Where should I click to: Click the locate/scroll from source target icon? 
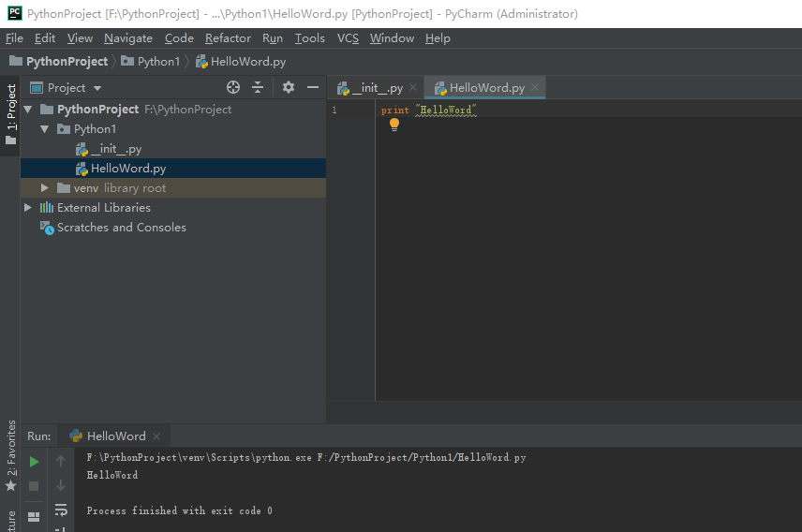point(233,87)
